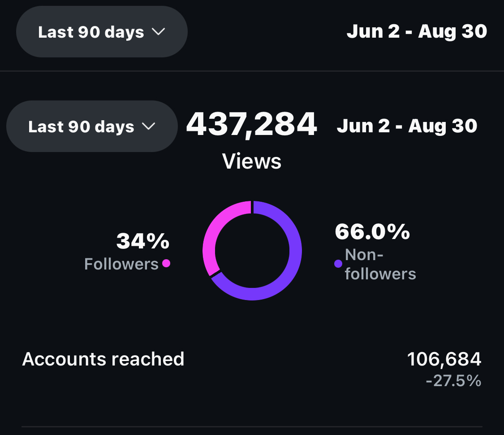Click the chevron in the topmost date-range pill
Image resolution: width=504 pixels, height=435 pixels.
[x=159, y=32]
